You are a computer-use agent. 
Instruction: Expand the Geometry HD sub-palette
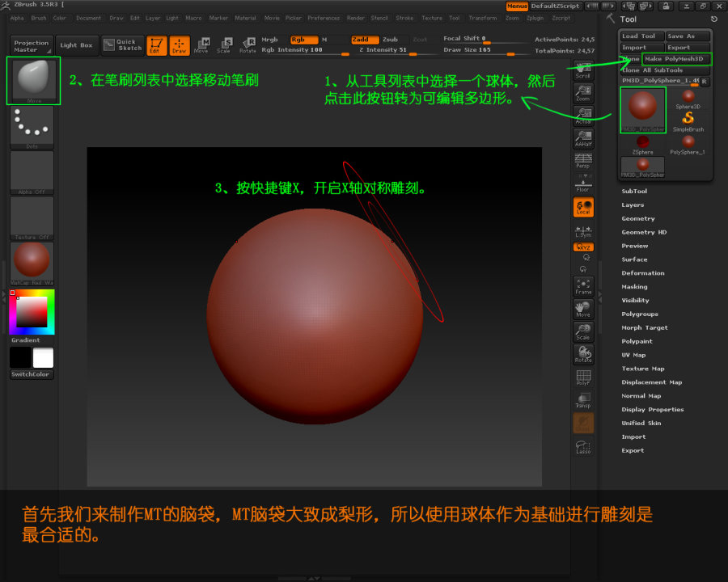pyautogui.click(x=644, y=232)
